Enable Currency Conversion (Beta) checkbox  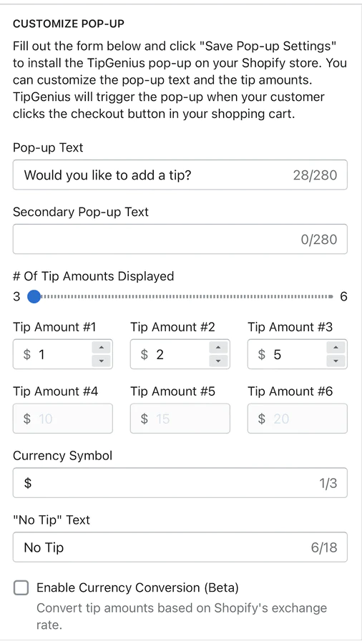pyautogui.click(x=21, y=587)
